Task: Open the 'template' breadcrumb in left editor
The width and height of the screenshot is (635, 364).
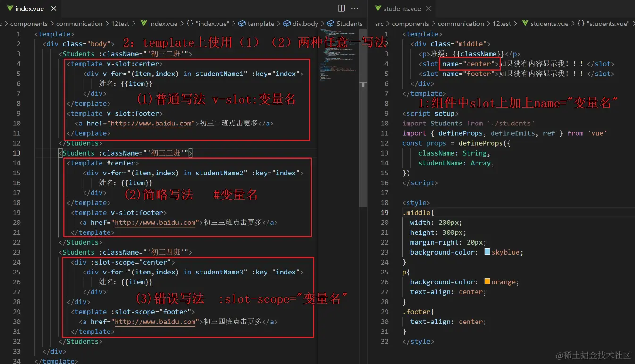Action: (x=261, y=24)
